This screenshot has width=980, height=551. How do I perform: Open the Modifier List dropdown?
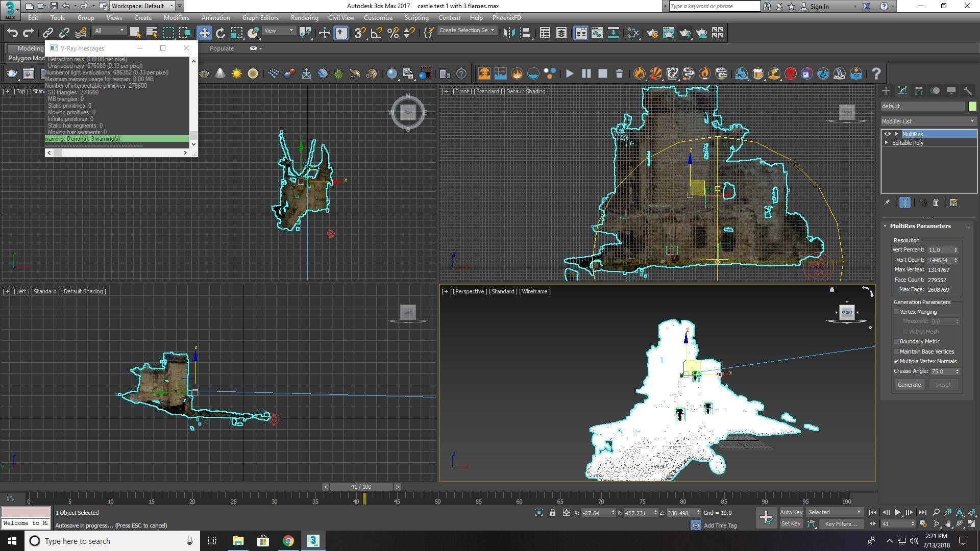coord(928,121)
